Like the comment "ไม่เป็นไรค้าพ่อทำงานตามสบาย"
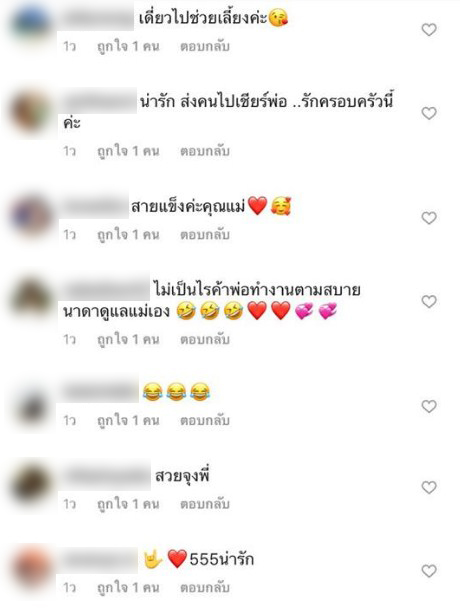The width and height of the screenshot is (460, 611). (x=429, y=302)
